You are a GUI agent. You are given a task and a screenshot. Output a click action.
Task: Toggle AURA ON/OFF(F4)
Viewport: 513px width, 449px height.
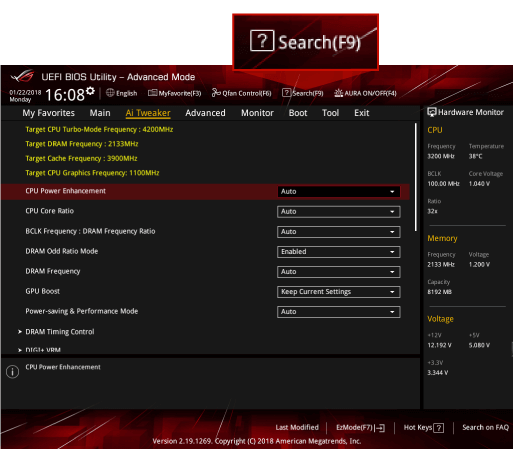click(366, 93)
